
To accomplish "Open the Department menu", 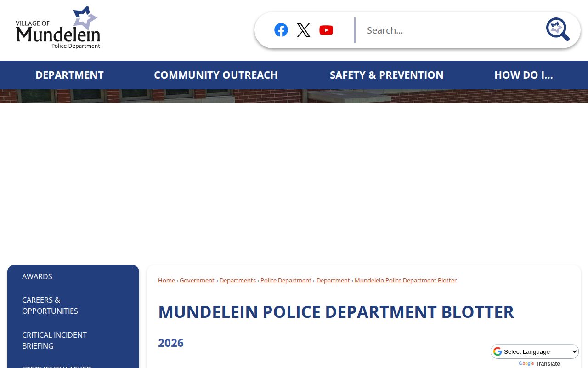I will click(x=69, y=75).
